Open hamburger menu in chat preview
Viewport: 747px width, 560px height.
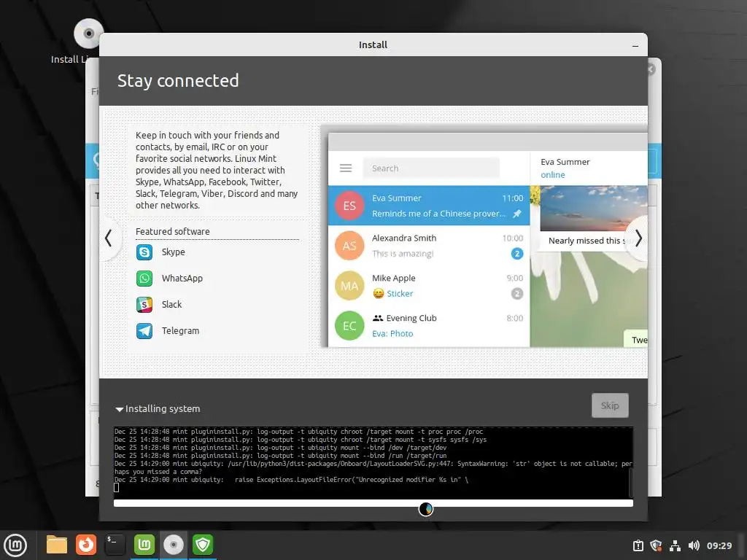pos(346,168)
